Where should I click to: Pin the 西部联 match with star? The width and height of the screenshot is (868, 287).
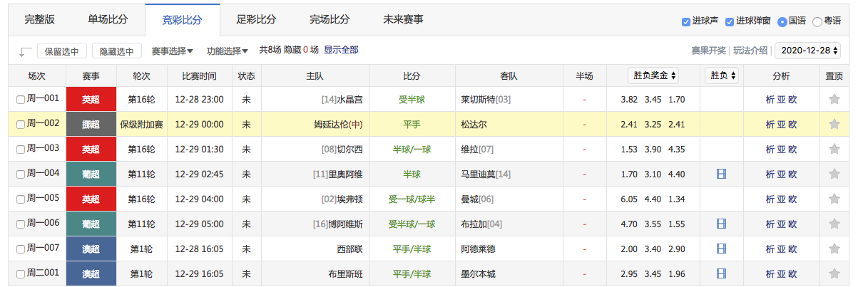834,249
